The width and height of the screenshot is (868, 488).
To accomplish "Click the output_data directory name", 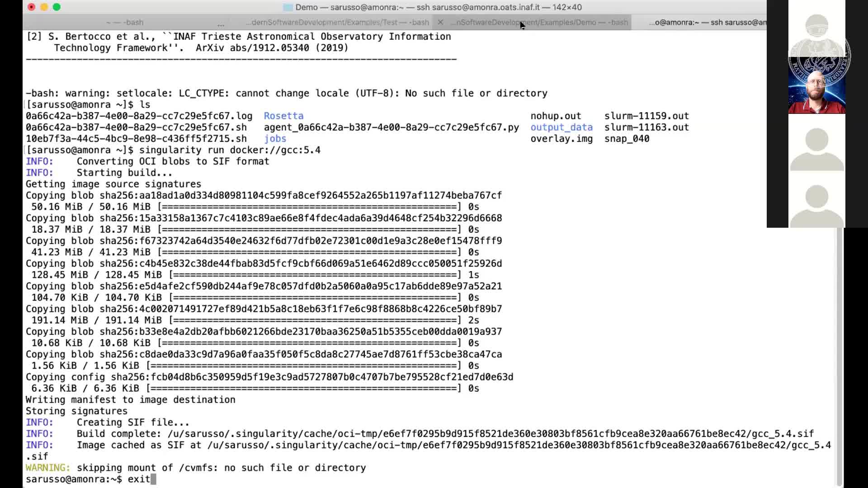I will pyautogui.click(x=561, y=127).
